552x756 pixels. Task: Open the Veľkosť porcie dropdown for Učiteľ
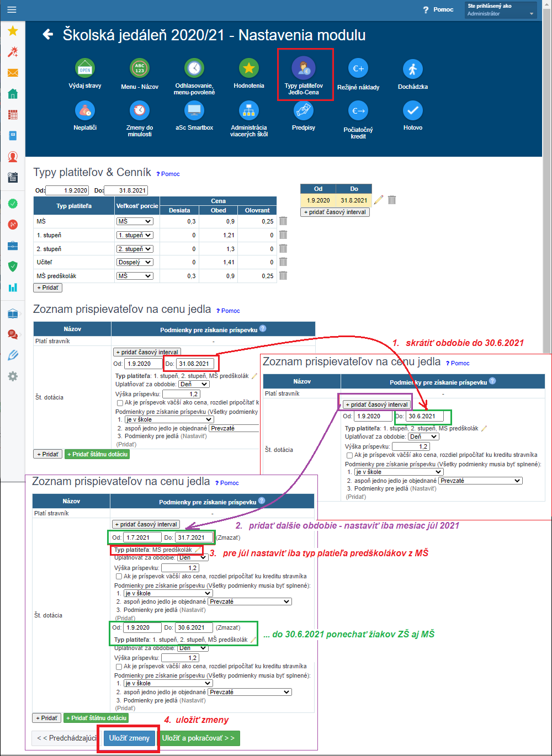coord(135,263)
